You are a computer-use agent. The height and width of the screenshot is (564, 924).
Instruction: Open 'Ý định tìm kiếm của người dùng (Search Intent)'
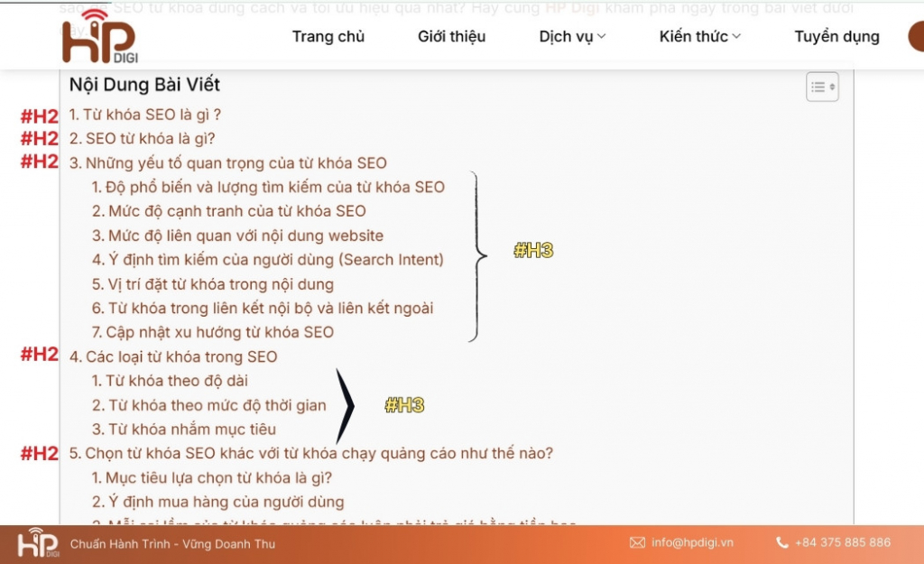[267, 259]
